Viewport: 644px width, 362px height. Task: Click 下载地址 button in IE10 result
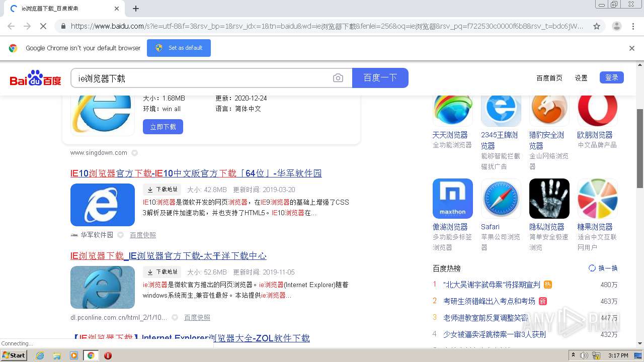tap(162, 190)
